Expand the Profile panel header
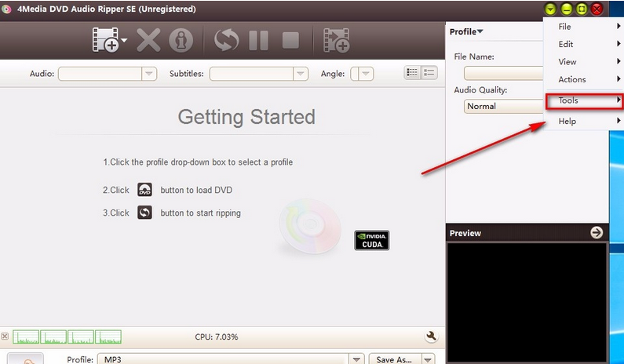Screen dimensions: 624x364 [x=466, y=31]
